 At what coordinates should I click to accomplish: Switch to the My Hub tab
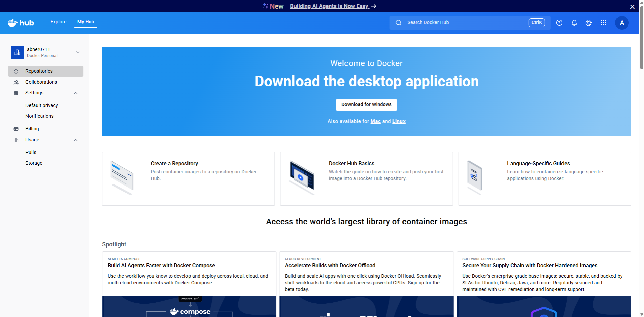[86, 22]
